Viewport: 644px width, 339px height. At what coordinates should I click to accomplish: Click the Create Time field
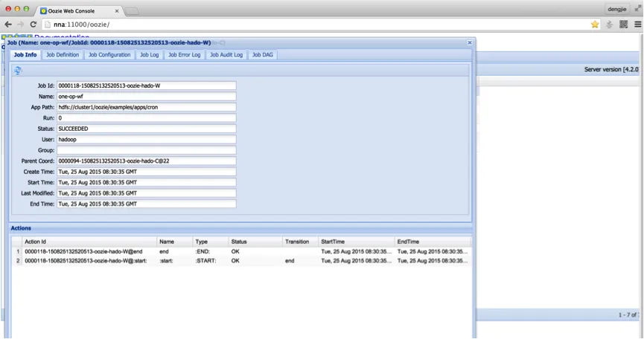pos(146,172)
